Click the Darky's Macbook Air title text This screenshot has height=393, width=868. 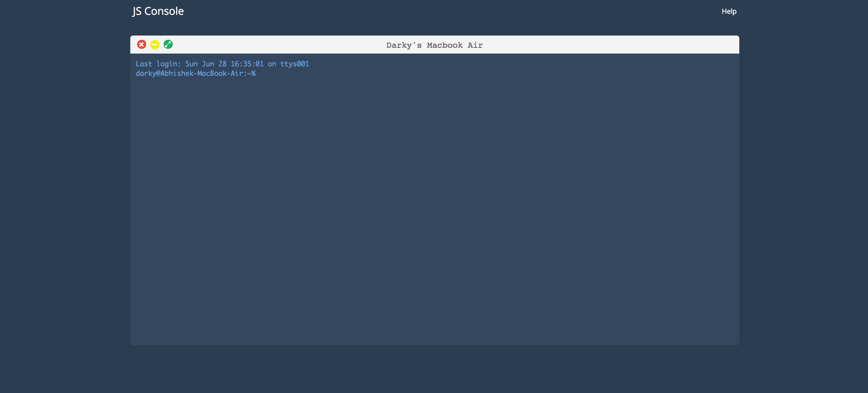click(x=434, y=45)
